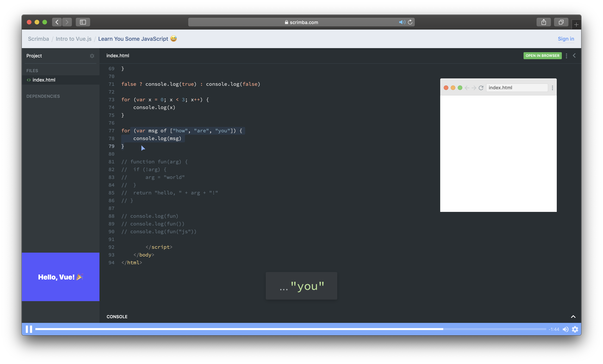Click Safari back navigation button
This screenshot has width=603, height=364.
[x=57, y=22]
